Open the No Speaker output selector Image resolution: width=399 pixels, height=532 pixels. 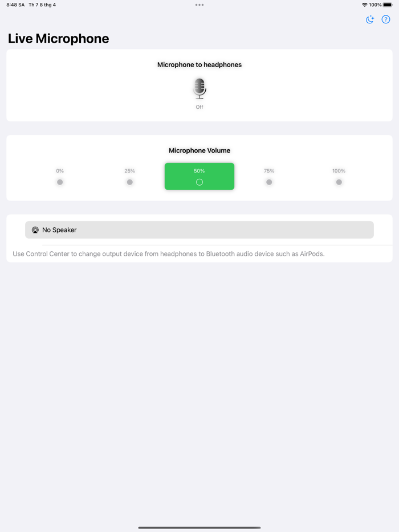199,230
